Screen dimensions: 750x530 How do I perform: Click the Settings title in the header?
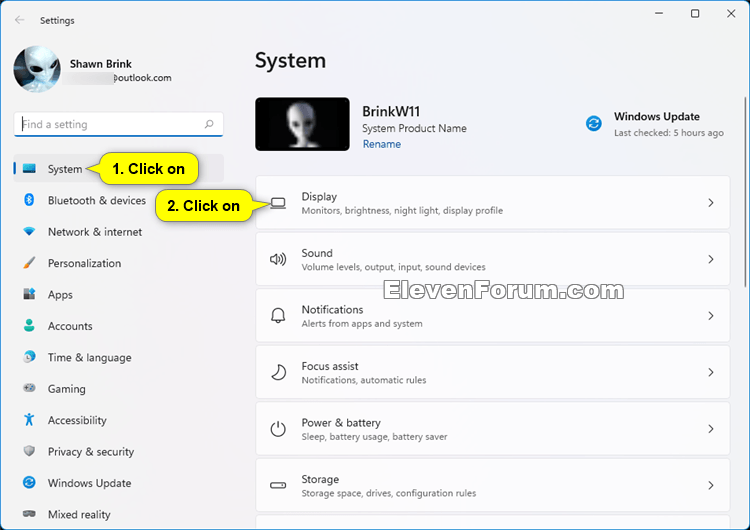(57, 20)
